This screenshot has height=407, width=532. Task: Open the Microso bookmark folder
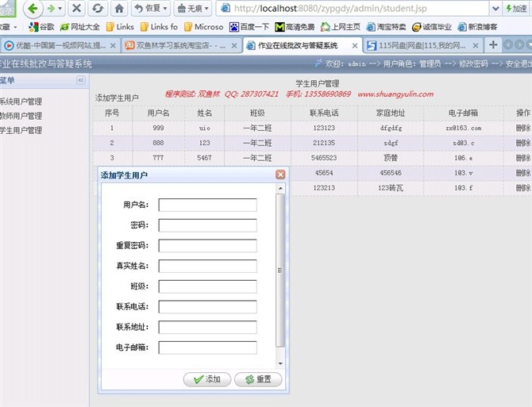(204, 27)
